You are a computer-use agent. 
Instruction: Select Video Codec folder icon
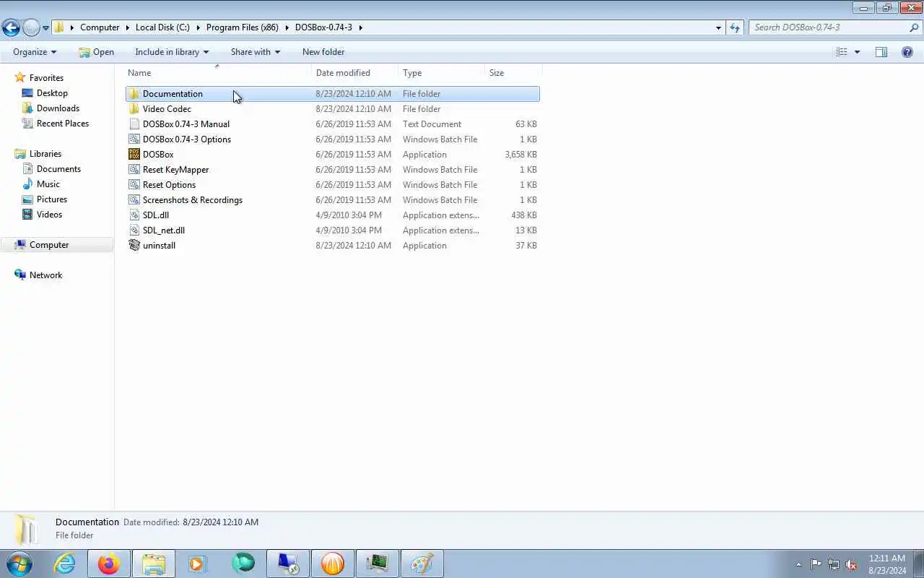[x=134, y=109]
